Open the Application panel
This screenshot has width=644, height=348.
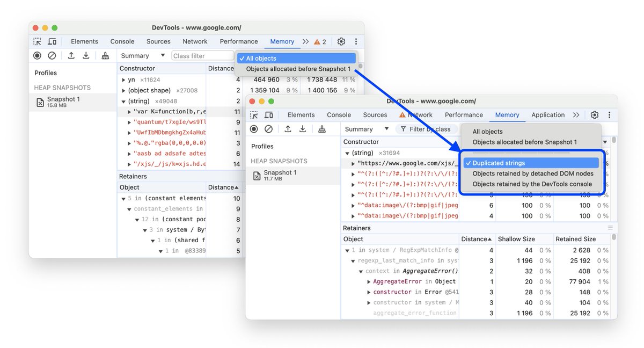click(547, 114)
